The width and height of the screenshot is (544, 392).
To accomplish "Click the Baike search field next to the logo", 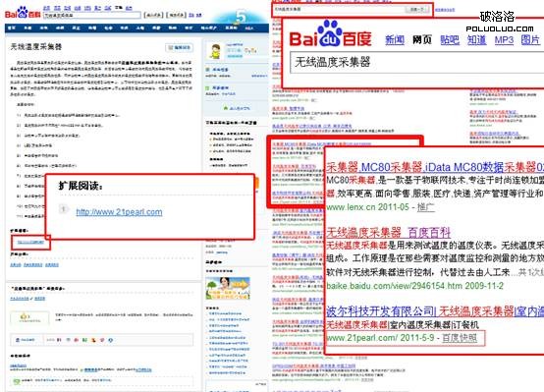I will [92, 15].
